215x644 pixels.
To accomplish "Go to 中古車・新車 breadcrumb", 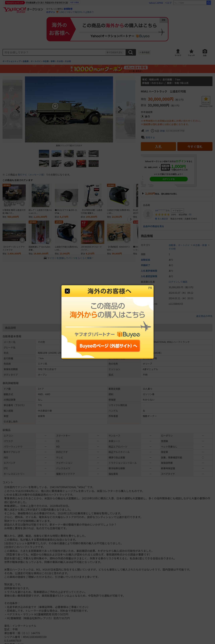I will [x=49, y=61].
